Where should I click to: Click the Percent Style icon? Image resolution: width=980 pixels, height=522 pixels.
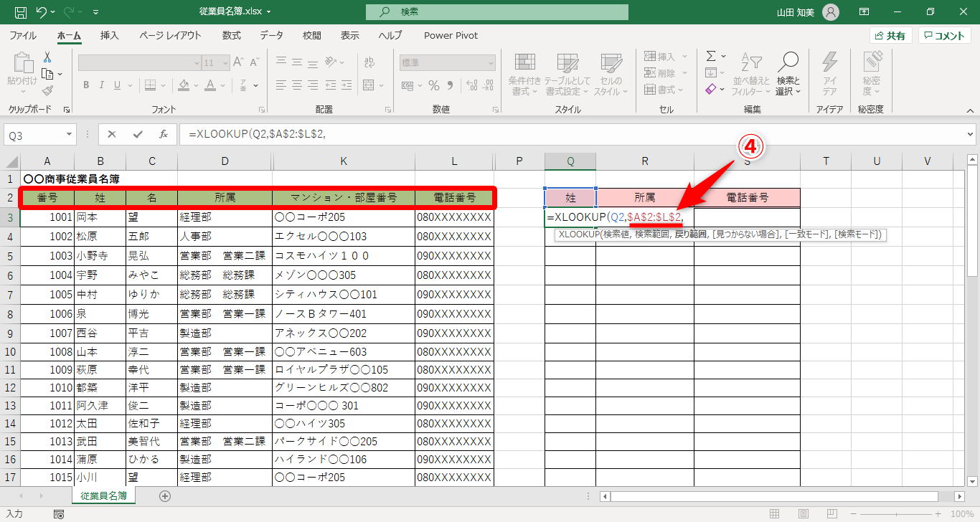[x=433, y=85]
